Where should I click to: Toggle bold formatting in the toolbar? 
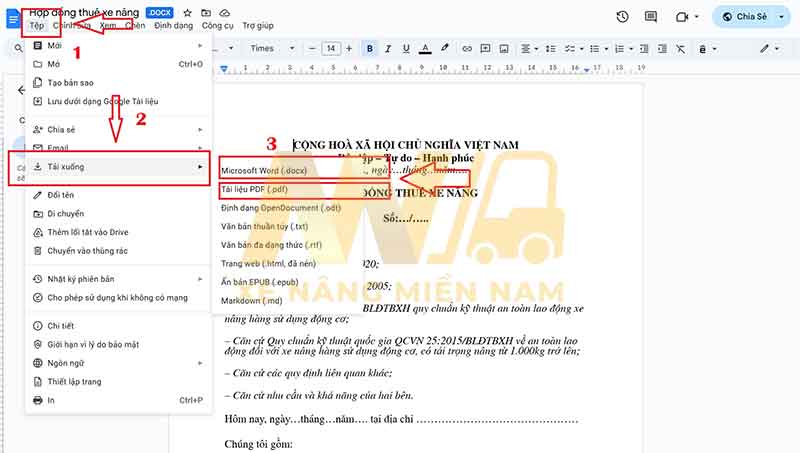click(x=369, y=48)
